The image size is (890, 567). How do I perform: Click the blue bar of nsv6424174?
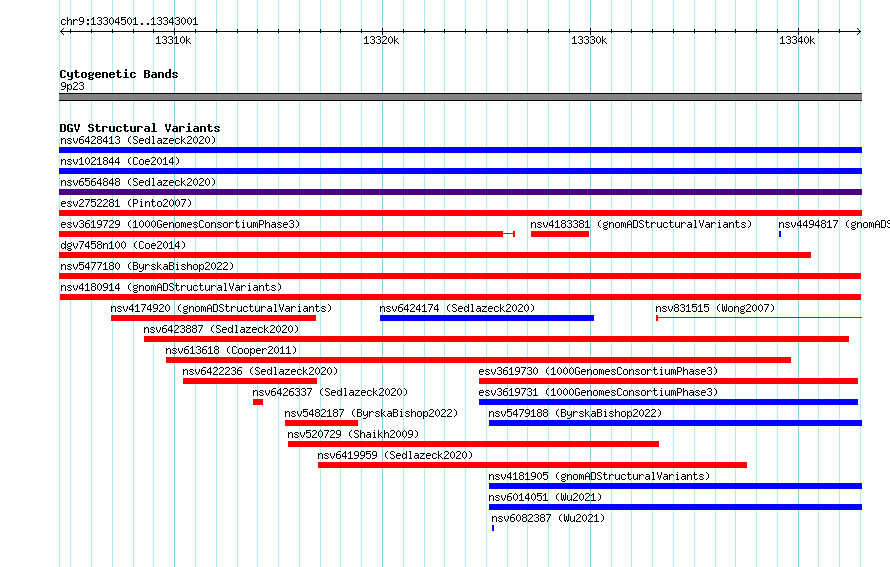coord(487,318)
